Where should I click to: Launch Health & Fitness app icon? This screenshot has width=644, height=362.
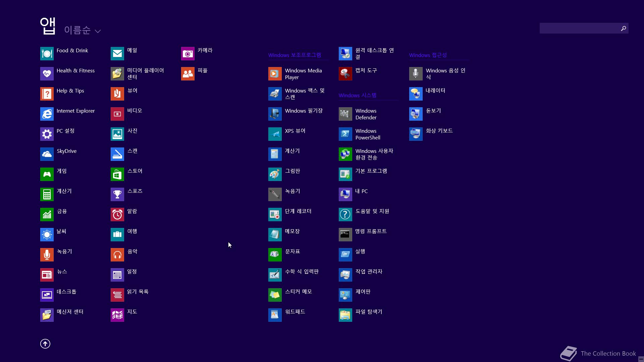tap(47, 74)
